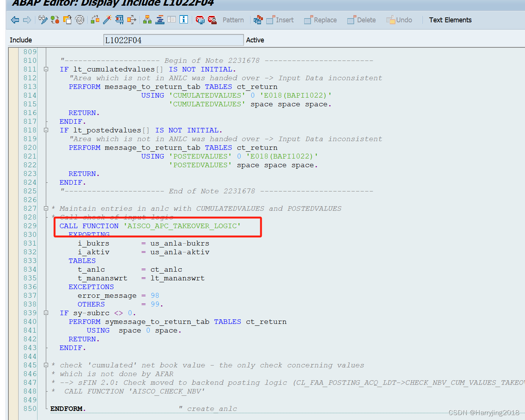Click 'AISCO_APC_TAKEOVER_LOGIC' function name
Image resolution: width=525 pixels, height=420 pixels.
pyautogui.click(x=182, y=226)
